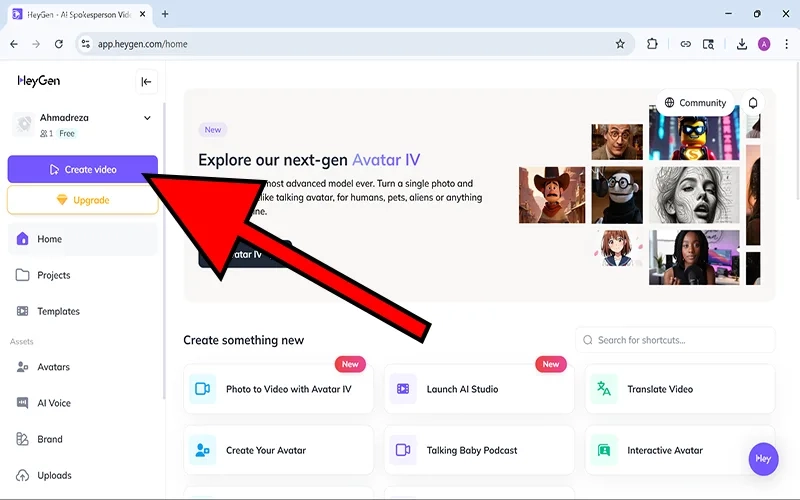Open the Projects section

pyautogui.click(x=53, y=275)
